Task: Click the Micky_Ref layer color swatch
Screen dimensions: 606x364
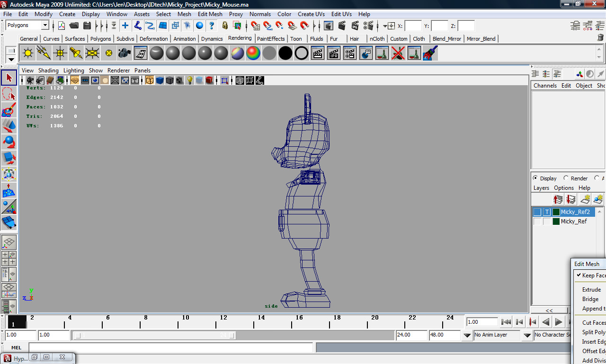Action: click(x=556, y=222)
